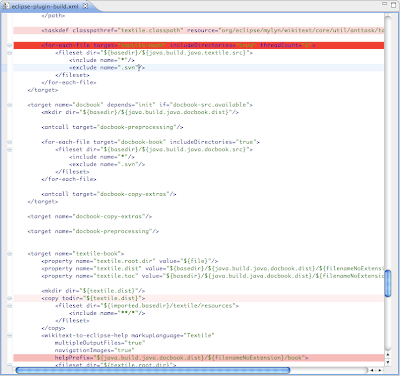
Task: Click the horizontal scrollbar right arrow
Action: click(379, 370)
